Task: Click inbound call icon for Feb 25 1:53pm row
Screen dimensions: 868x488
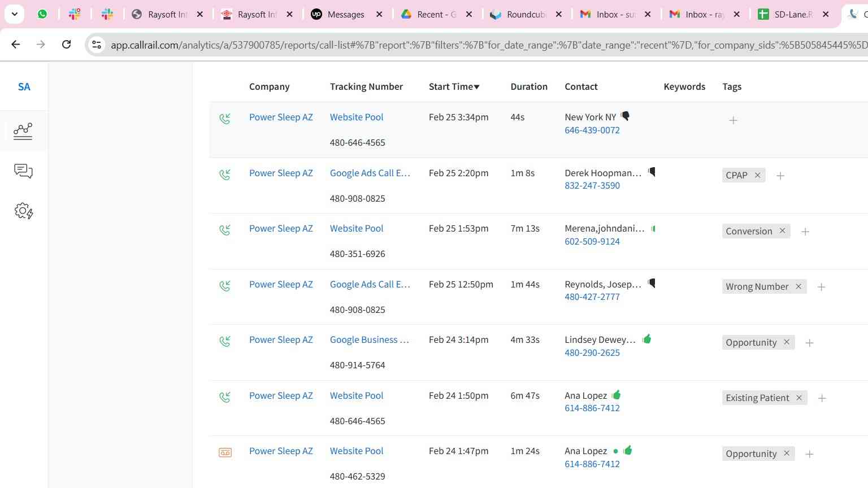Action: pos(225,230)
